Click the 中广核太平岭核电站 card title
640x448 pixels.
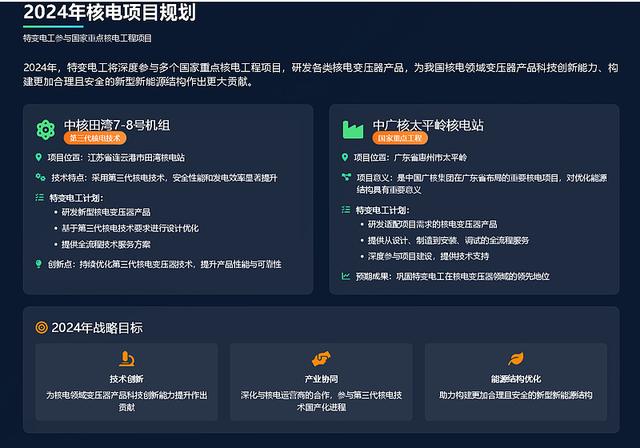pos(428,125)
